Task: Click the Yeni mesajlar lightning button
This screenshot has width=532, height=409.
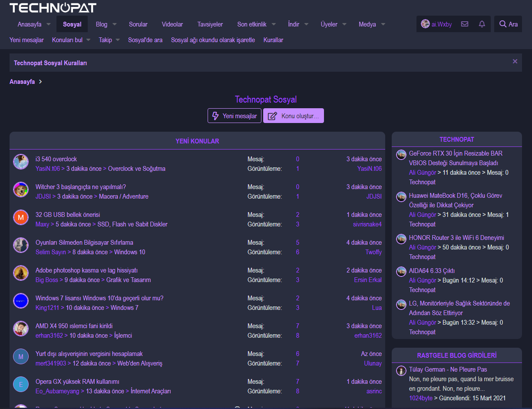Action: click(x=235, y=116)
